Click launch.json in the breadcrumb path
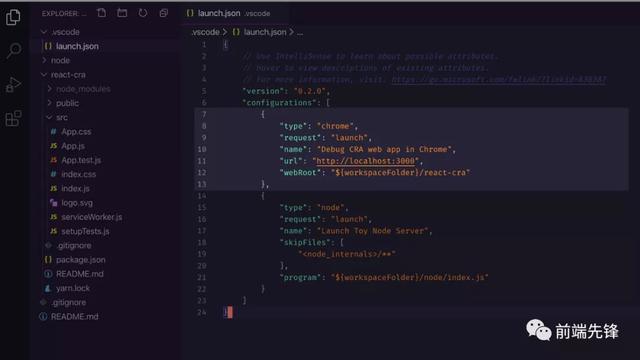Image resolution: width=640 pixels, height=360 pixels. tap(265, 32)
